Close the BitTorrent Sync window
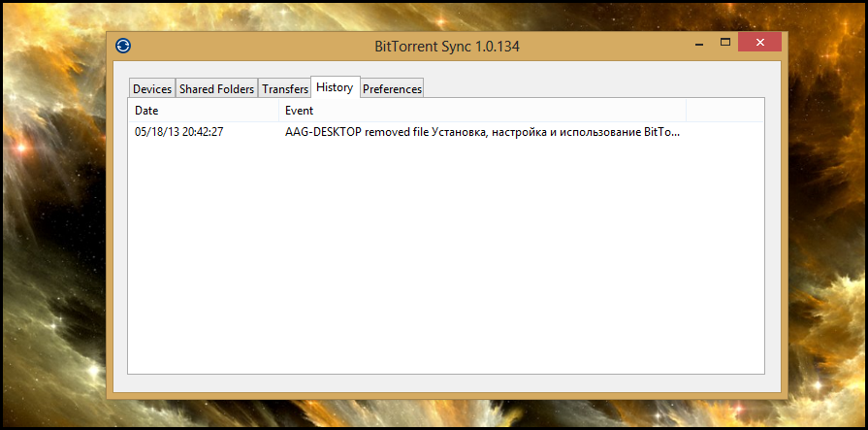Image resolution: width=868 pixels, height=430 pixels. (759, 42)
